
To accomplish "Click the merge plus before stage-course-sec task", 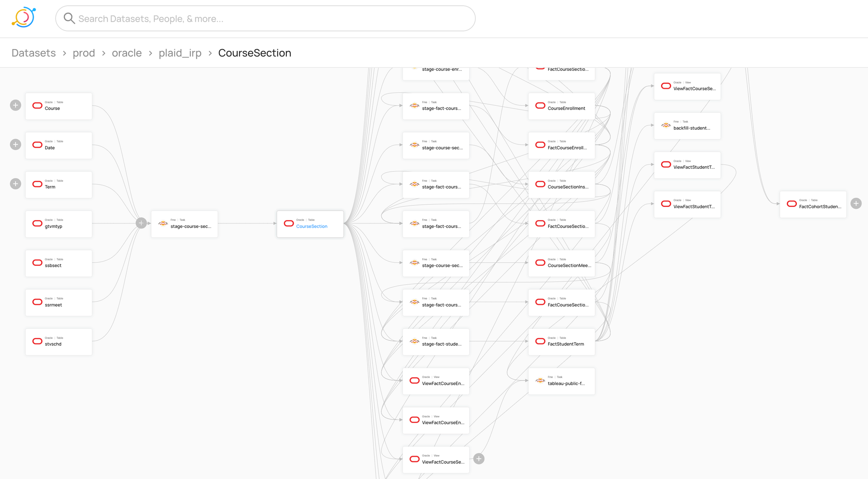I will pyautogui.click(x=141, y=223).
